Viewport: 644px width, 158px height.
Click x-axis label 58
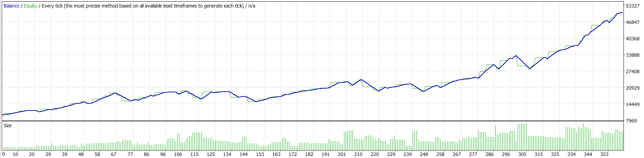97,154
